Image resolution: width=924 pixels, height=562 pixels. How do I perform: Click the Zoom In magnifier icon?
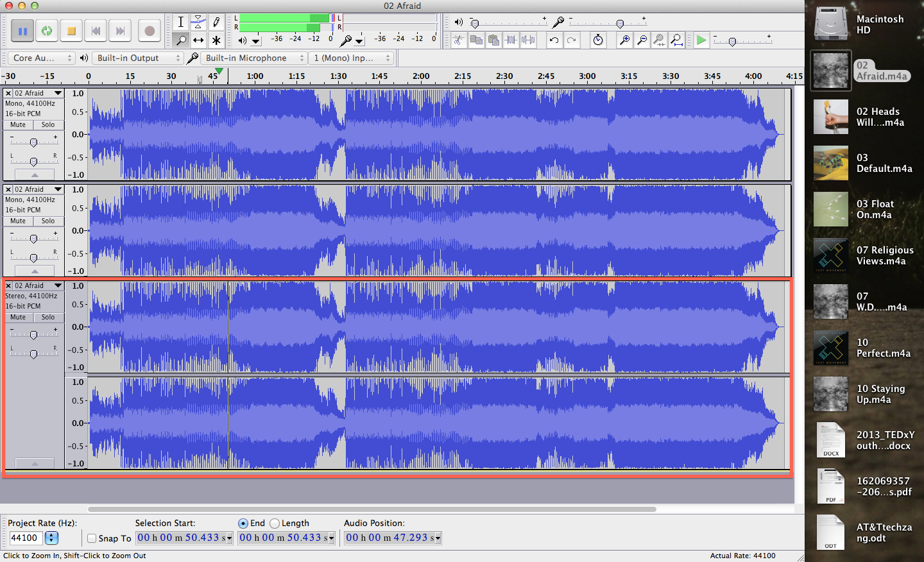[624, 40]
